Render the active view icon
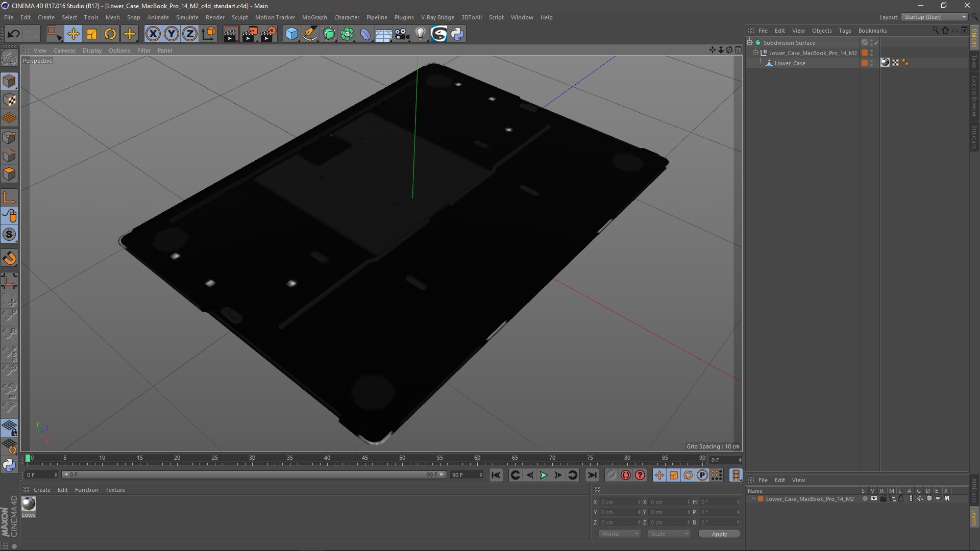This screenshot has width=980, height=551. 231,34
